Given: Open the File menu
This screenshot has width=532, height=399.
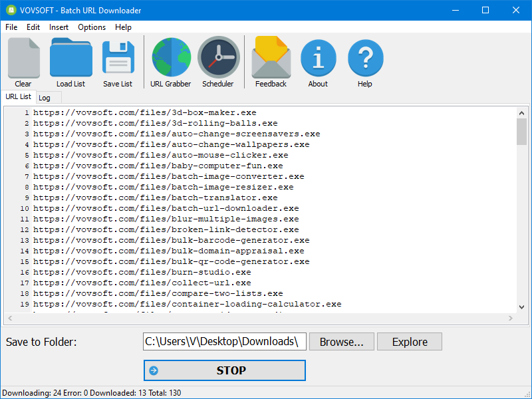Looking at the screenshot, I should [11, 27].
